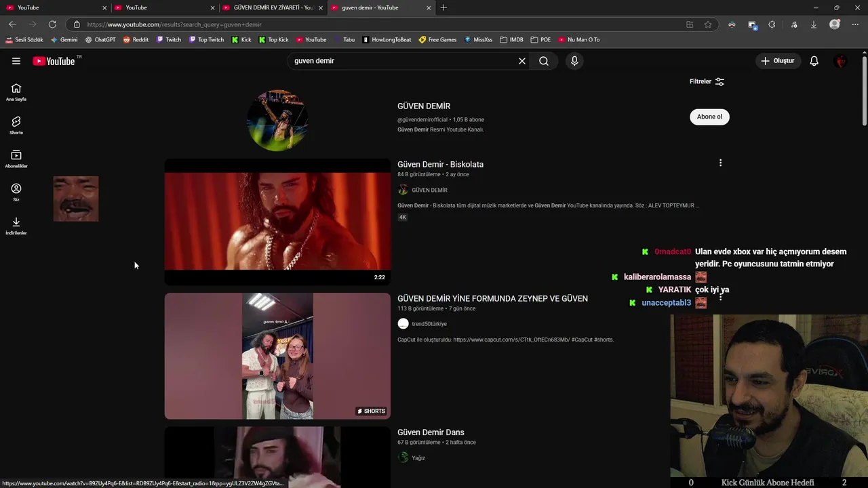Screen dimensions: 868x488
Task: Open the Tabu bookmark
Action: 344,40
